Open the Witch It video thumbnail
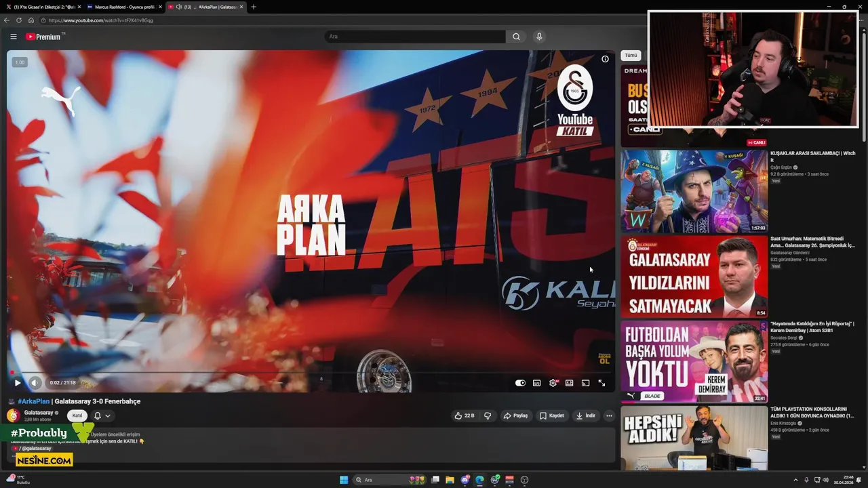 click(694, 192)
